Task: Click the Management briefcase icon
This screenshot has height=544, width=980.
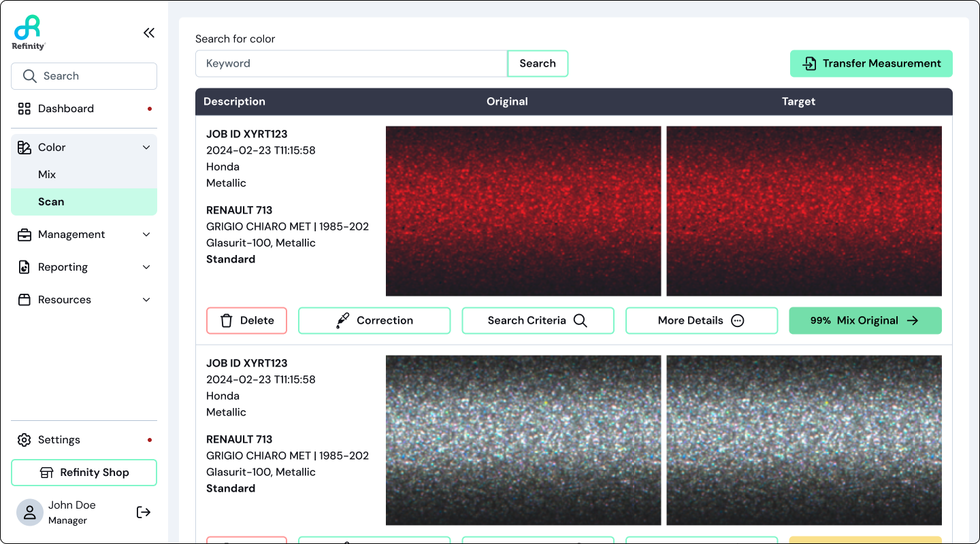Action: 24,235
